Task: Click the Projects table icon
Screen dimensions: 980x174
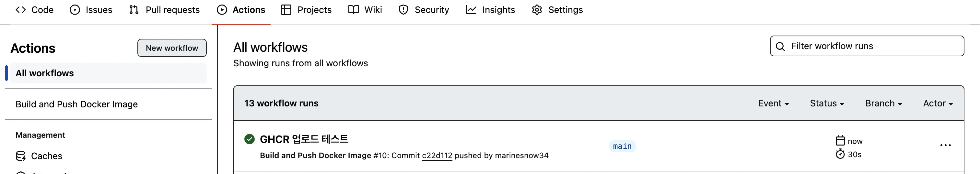Action: [286, 10]
